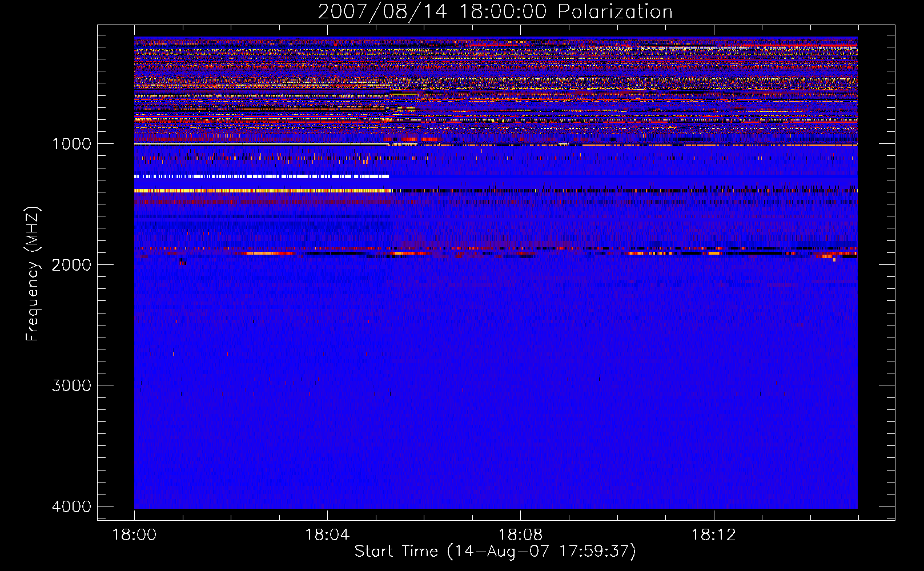Click the white band segment below 1000 MHz
The width and height of the screenshot is (924, 571).
click(x=262, y=176)
